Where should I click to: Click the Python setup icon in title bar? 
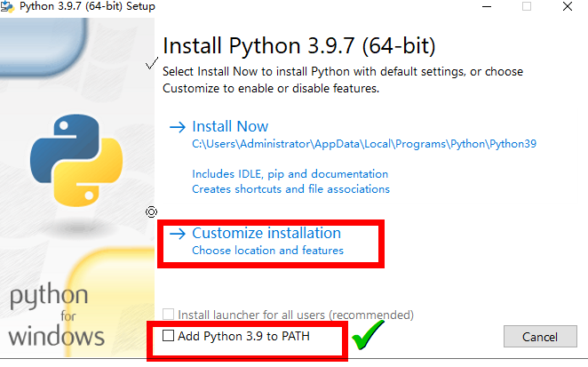(7, 6)
